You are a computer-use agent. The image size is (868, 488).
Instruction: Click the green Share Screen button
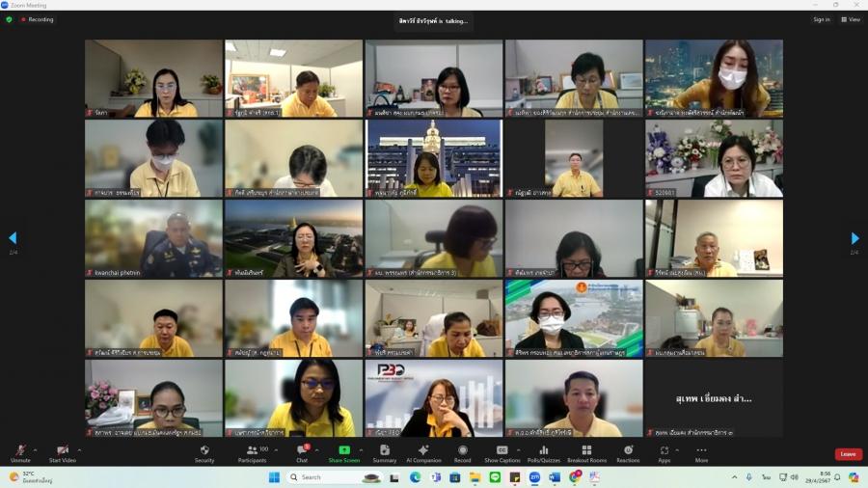343,452
